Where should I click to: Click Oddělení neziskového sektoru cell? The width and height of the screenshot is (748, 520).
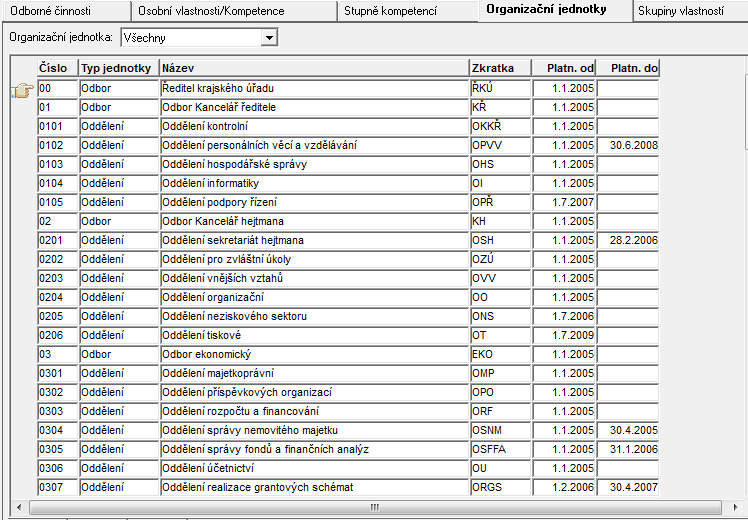[315, 316]
